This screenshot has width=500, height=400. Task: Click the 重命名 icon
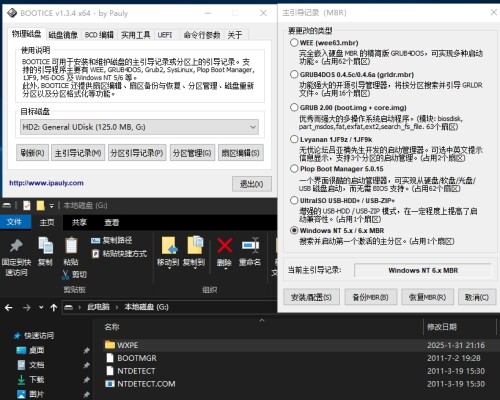tap(250, 245)
